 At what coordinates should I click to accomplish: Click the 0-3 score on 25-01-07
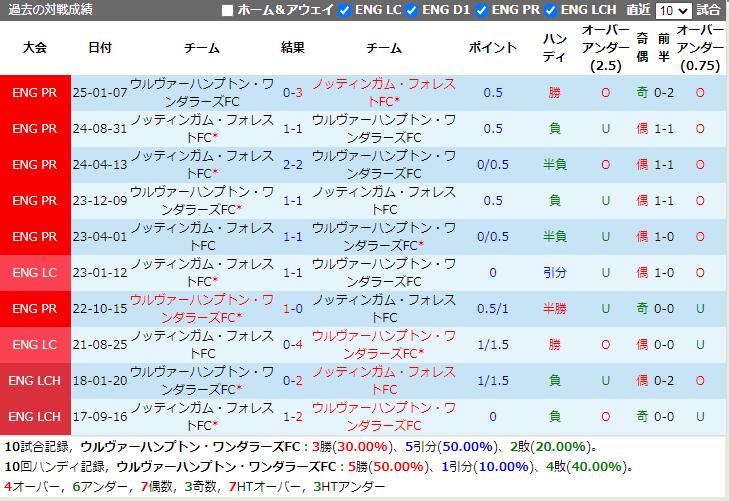click(293, 93)
